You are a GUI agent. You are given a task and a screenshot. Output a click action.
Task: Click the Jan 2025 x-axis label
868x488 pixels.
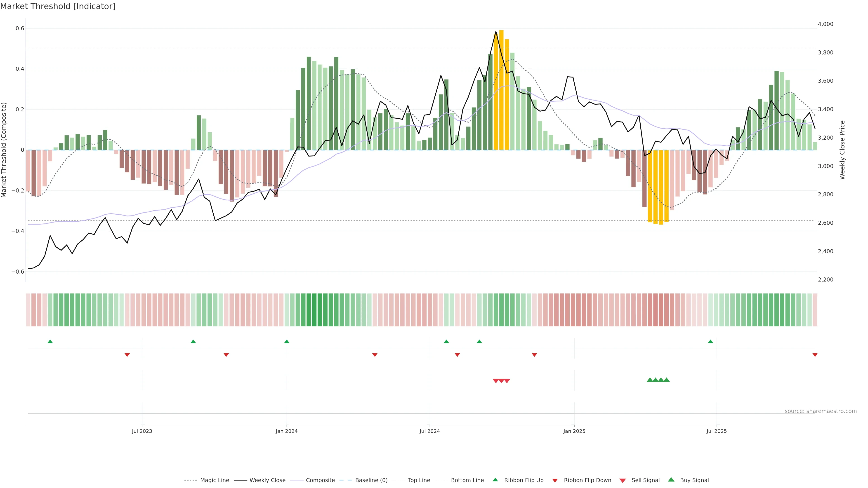[574, 431]
